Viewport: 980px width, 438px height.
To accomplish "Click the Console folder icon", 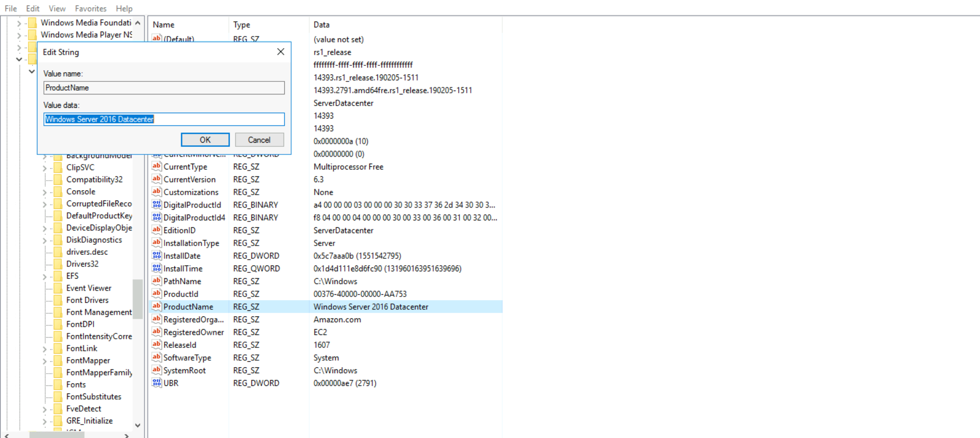I will coord(58,192).
